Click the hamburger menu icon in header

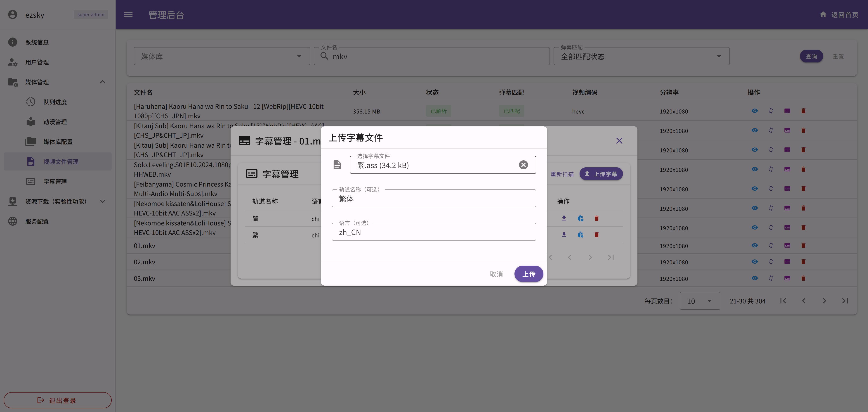pyautogui.click(x=128, y=14)
